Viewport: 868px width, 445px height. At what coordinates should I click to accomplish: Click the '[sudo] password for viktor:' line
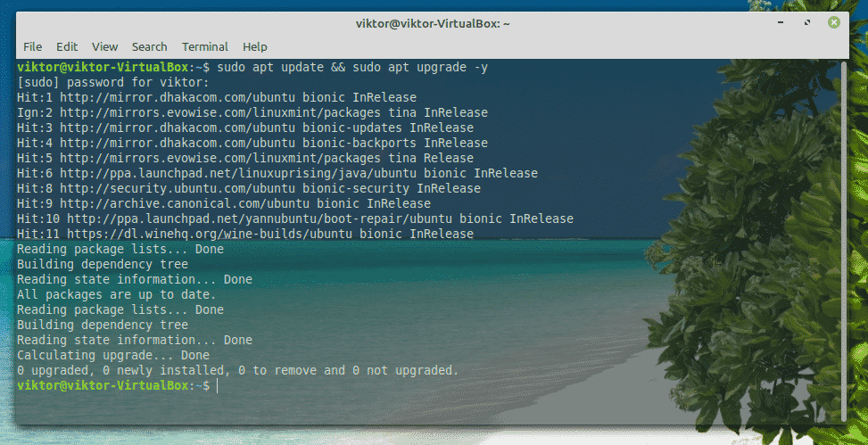coord(113,83)
